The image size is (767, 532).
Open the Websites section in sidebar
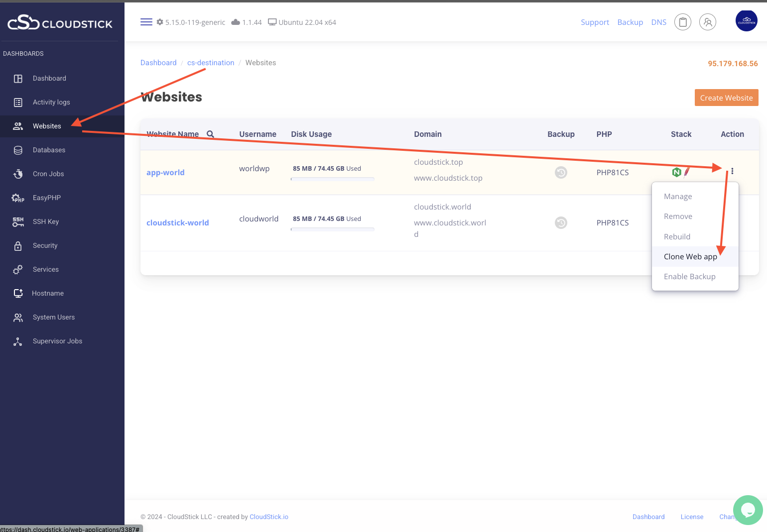pyautogui.click(x=47, y=126)
